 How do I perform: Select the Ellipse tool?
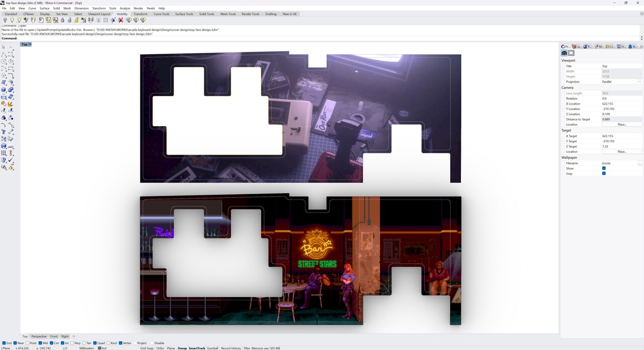pos(11,61)
